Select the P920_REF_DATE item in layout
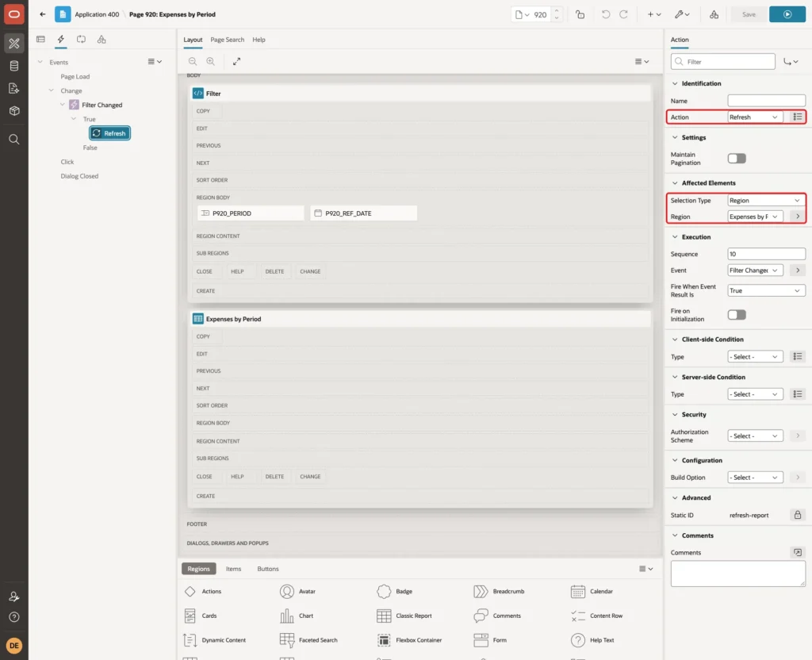Screen dimensions: 812x660 click(363, 213)
